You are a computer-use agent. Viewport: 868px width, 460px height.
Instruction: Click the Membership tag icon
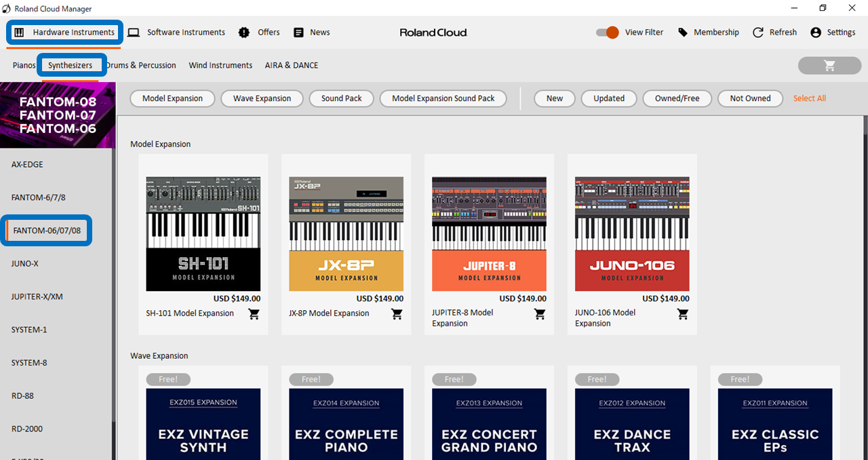tap(683, 33)
